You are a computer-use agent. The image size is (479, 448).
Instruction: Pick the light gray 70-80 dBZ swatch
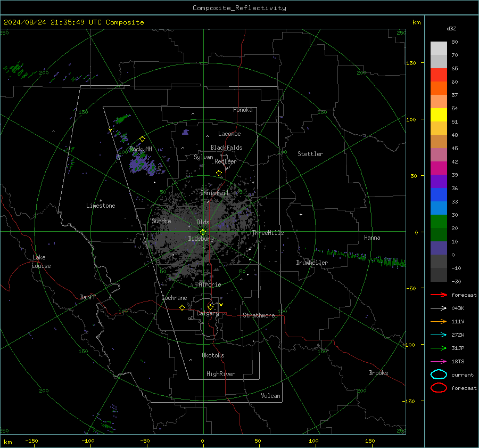[439, 48]
